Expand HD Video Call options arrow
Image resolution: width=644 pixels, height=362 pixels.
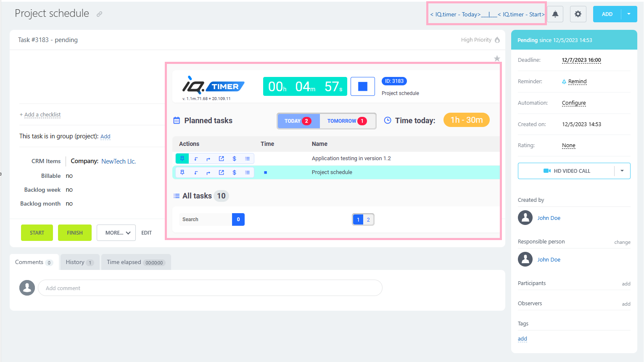click(622, 171)
